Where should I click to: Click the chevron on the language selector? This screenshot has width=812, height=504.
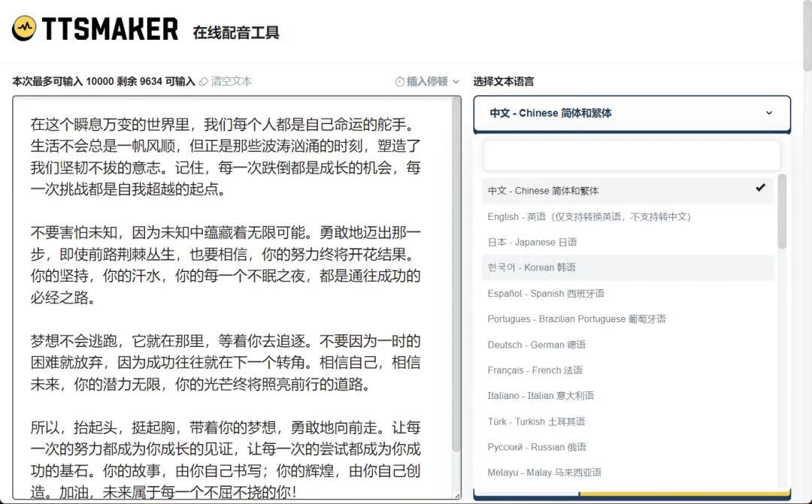769,113
